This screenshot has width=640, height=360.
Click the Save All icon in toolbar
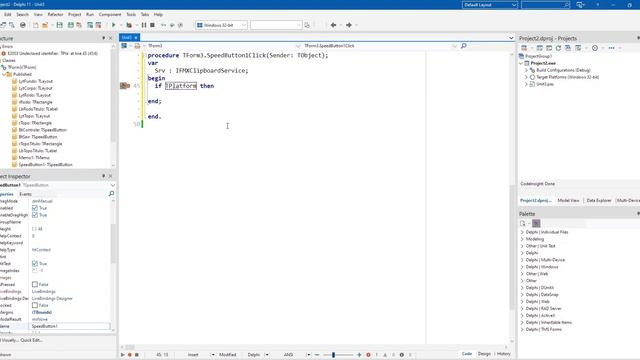71,25
